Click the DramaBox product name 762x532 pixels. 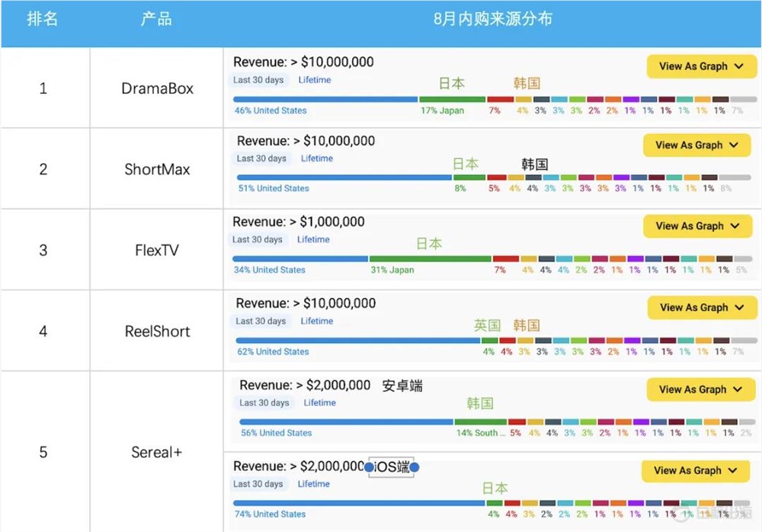[x=156, y=88]
